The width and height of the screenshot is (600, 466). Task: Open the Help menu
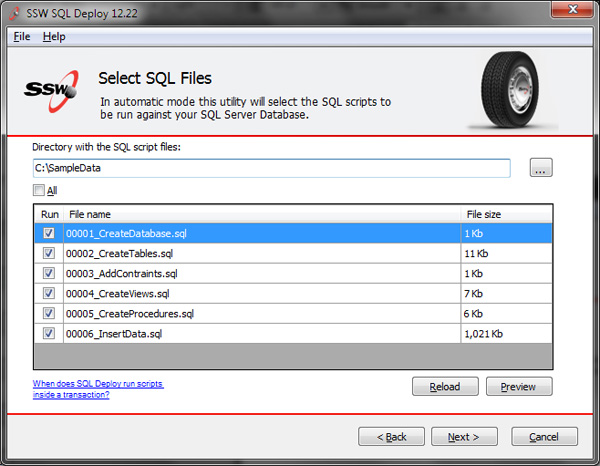(54, 37)
